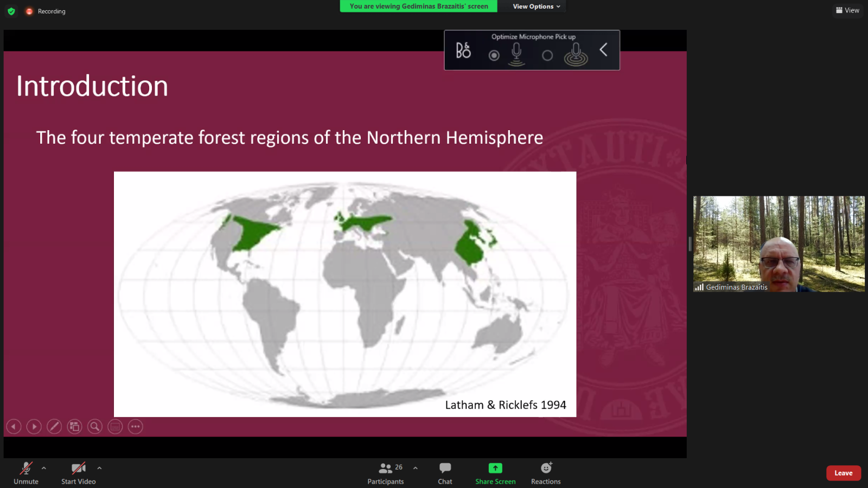
Task: Select the second wide pickup radio option
Action: click(x=547, y=55)
